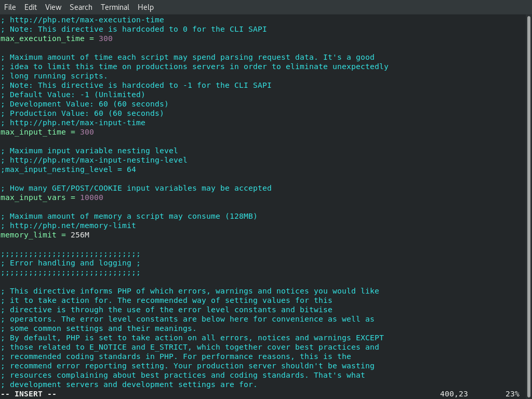Click the 23% file position indicator
This screenshot has height=399, width=532.
(512, 394)
